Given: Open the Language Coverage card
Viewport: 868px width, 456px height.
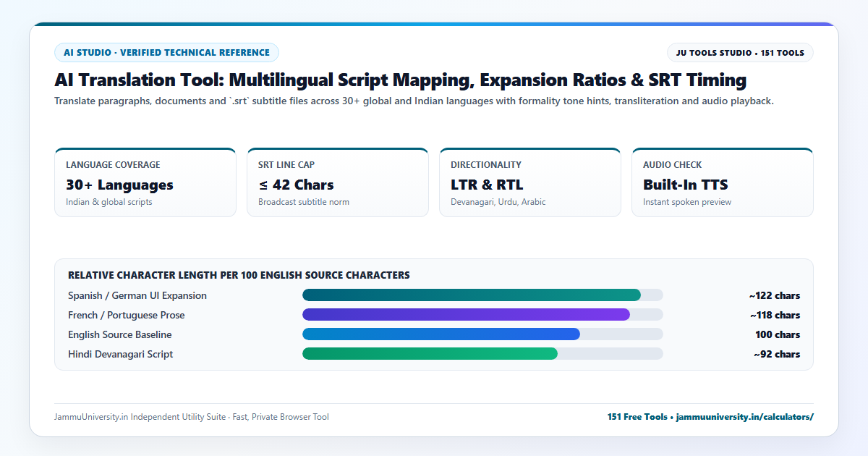Looking at the screenshot, I should point(145,182).
